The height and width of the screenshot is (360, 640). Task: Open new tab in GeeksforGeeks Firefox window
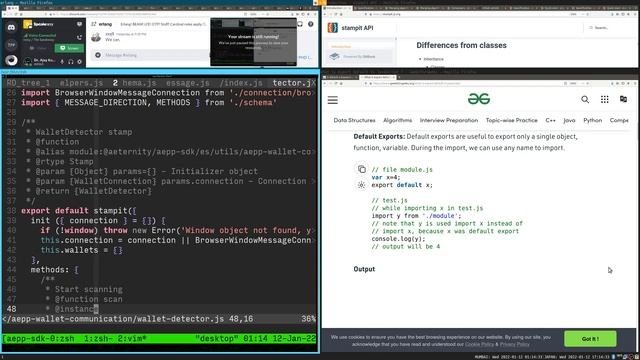(399, 77)
